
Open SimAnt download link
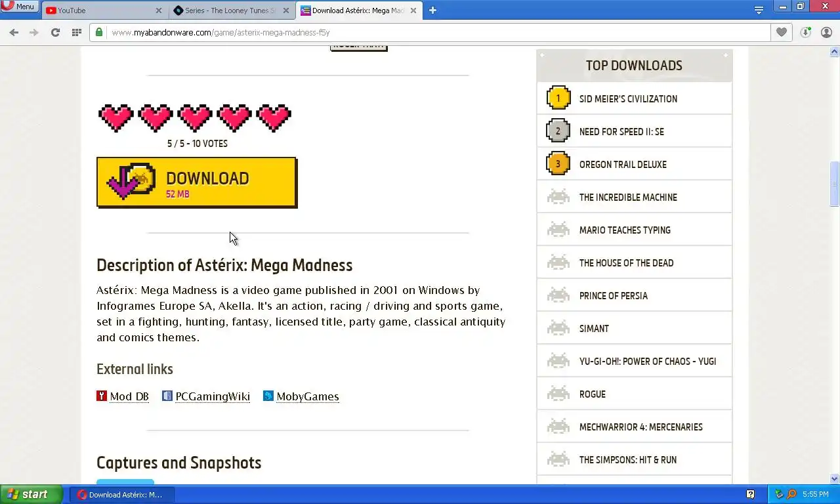point(594,329)
